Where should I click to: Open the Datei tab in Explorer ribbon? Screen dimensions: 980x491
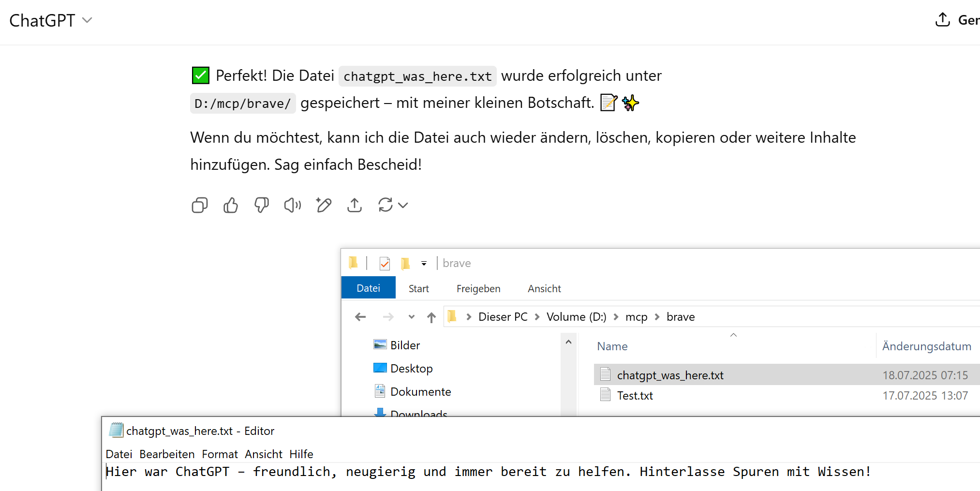(x=368, y=288)
